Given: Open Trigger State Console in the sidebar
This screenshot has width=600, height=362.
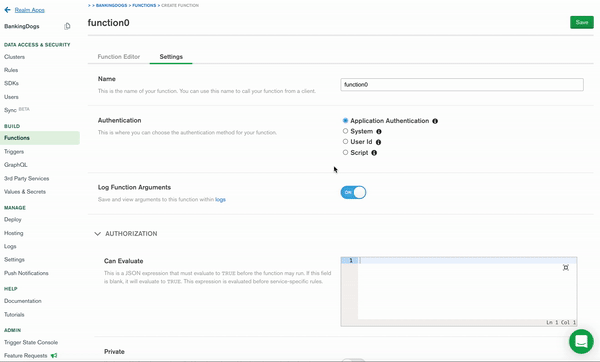Looking at the screenshot, I should [31, 342].
